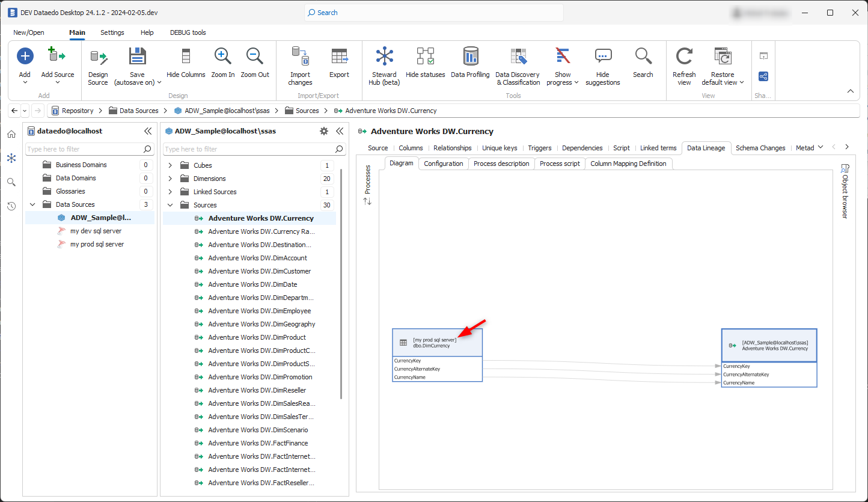Open the Add Source dropdown arrow
This screenshot has width=868, height=502.
click(x=58, y=83)
